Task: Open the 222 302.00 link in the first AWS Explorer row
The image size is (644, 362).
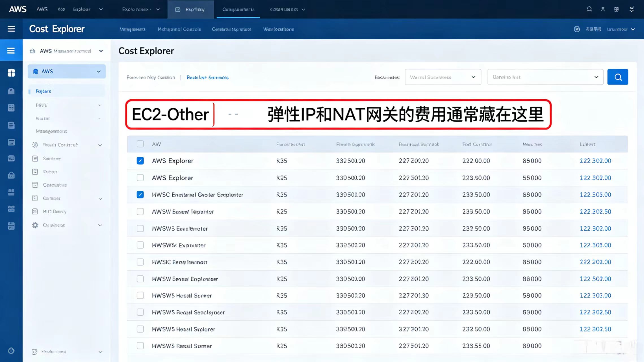Action: click(x=595, y=161)
